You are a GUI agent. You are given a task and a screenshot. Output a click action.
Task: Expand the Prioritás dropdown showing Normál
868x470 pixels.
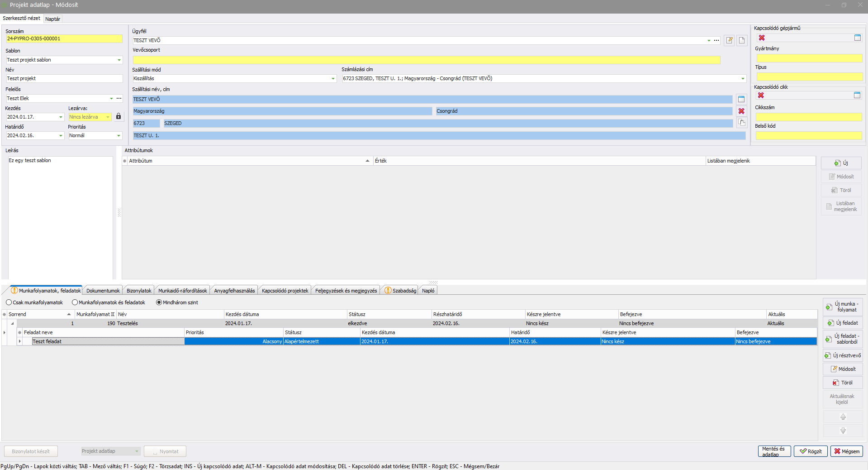[119, 136]
